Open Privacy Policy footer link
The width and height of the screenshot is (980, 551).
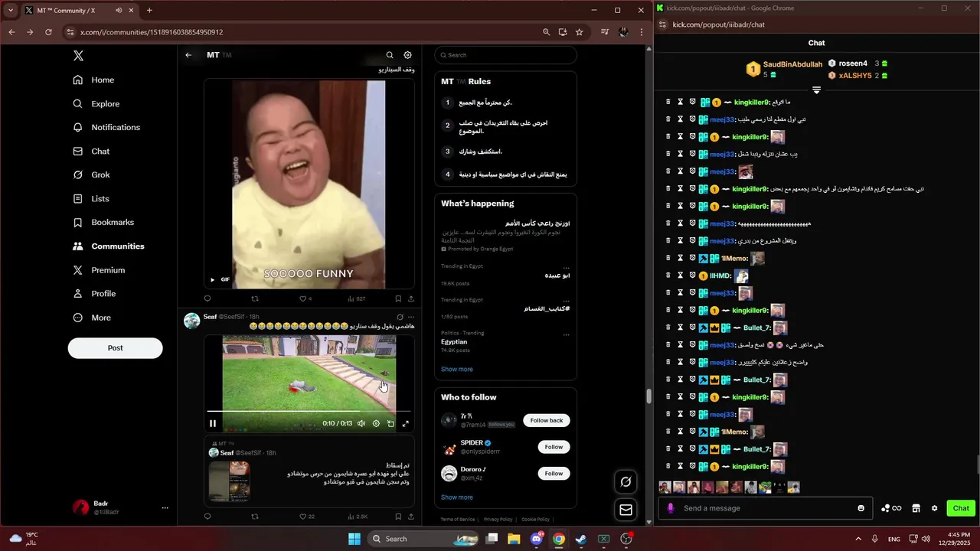[x=498, y=520]
